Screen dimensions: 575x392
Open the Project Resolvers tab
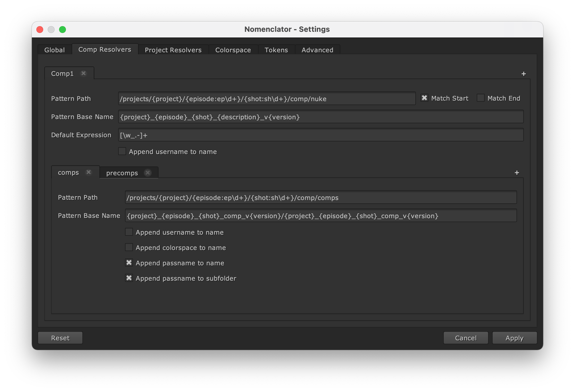click(x=173, y=50)
